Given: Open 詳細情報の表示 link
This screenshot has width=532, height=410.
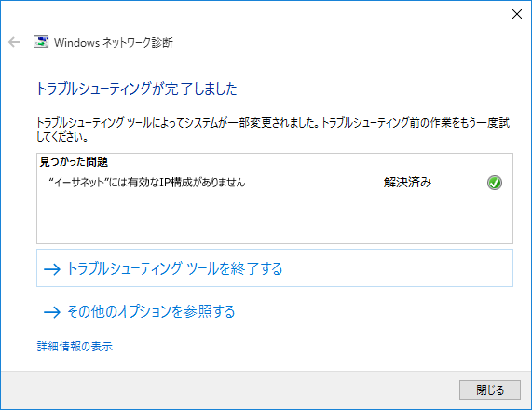Looking at the screenshot, I should point(75,347).
